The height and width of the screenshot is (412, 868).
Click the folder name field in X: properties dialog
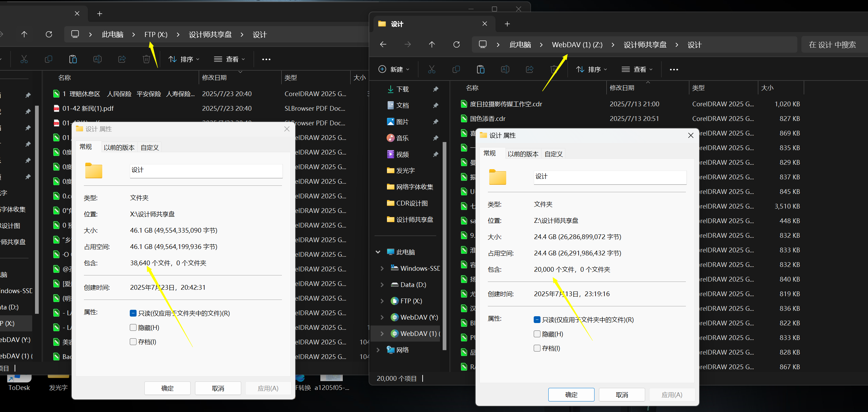point(206,171)
